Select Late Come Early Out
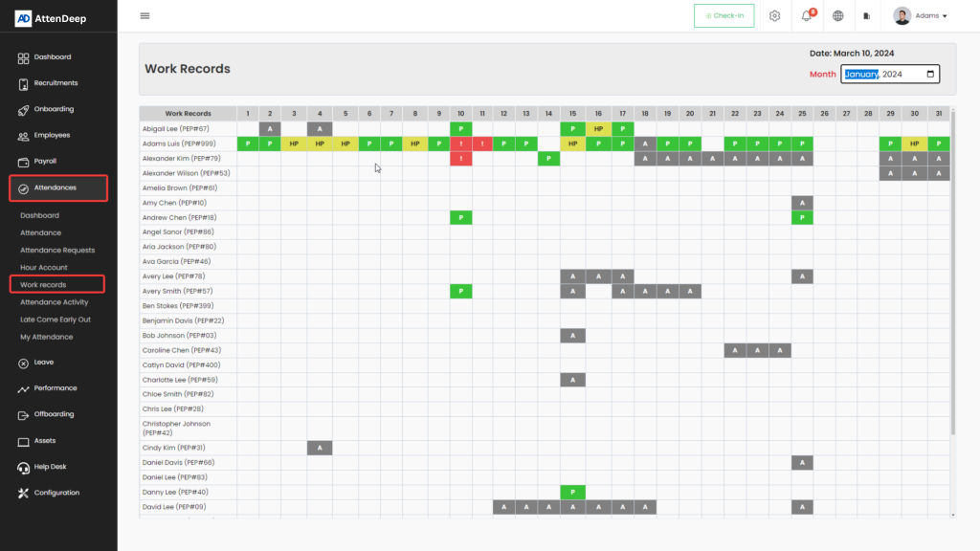This screenshot has width=980, height=551. click(x=56, y=320)
